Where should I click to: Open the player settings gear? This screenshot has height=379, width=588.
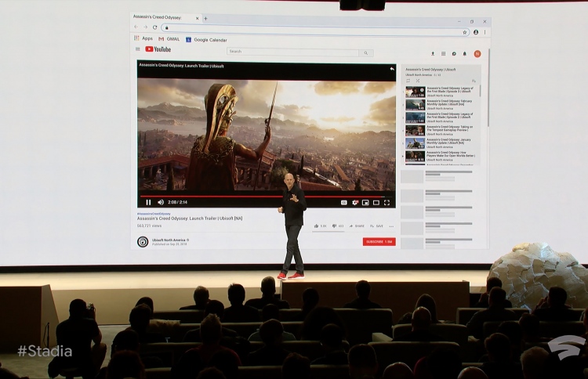(354, 203)
